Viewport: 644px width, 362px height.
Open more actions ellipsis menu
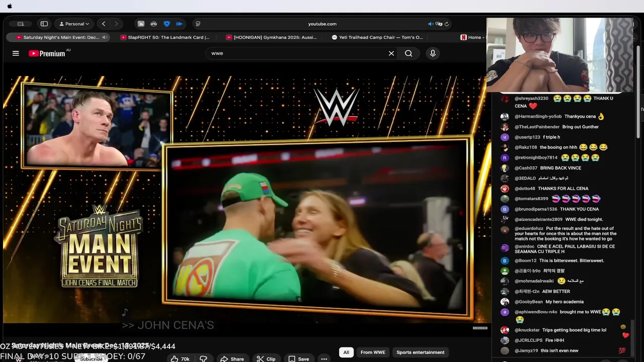(x=324, y=359)
